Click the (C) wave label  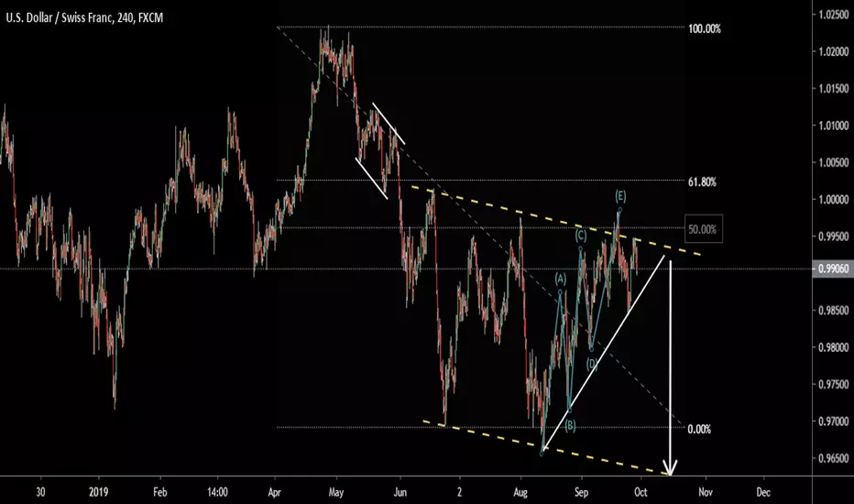point(581,236)
